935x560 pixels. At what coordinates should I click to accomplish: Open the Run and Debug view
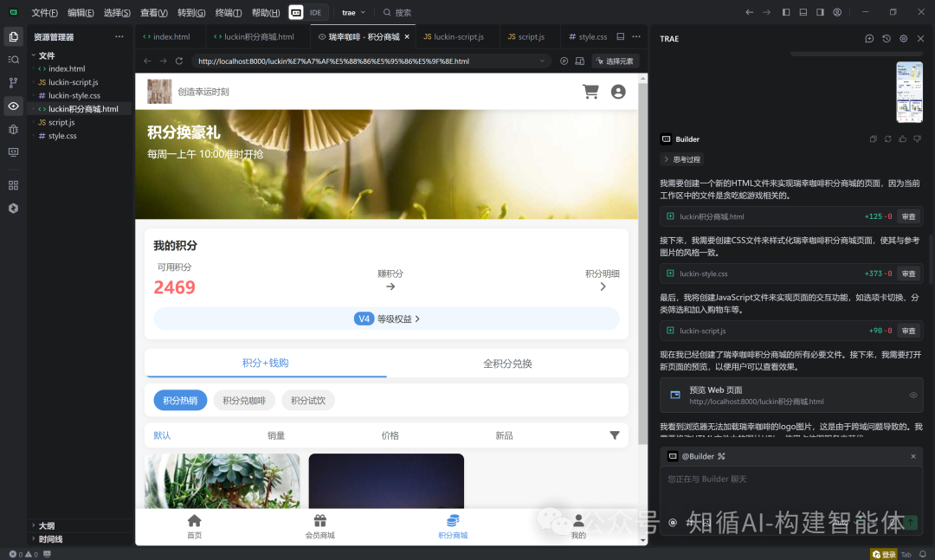tap(13, 130)
